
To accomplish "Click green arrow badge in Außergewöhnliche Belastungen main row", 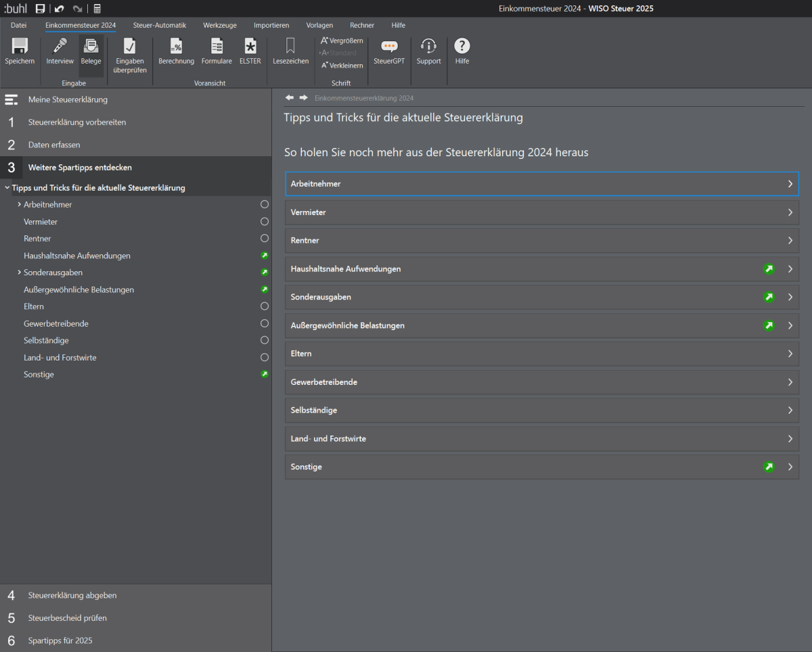I will click(769, 325).
